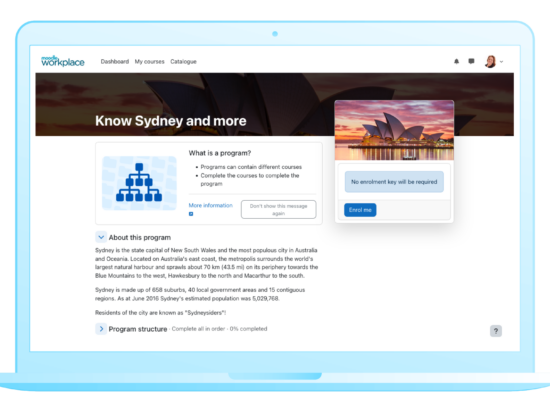Click the Know Sydney and more title
550x412 pixels.
pyautogui.click(x=171, y=121)
